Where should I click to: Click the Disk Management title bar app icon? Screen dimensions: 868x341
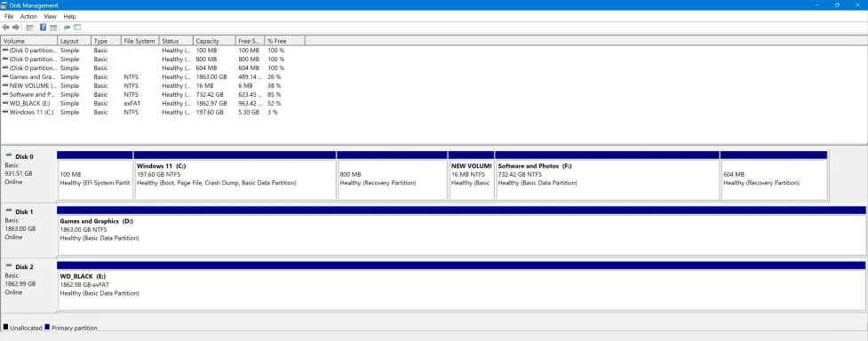tap(4, 5)
